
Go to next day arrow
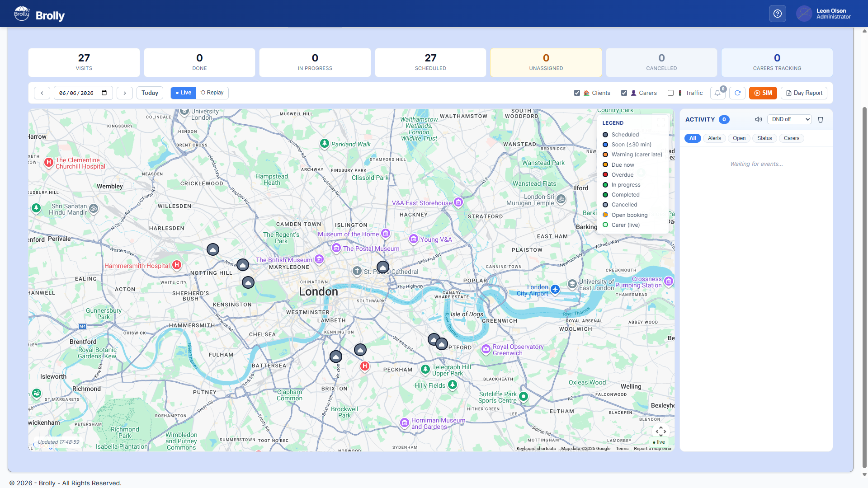click(125, 93)
